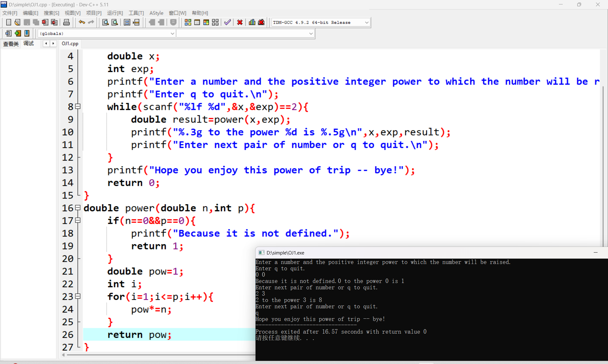The width and height of the screenshot is (608, 364).
Task: Open the empty function list dropdown
Action: (311, 34)
